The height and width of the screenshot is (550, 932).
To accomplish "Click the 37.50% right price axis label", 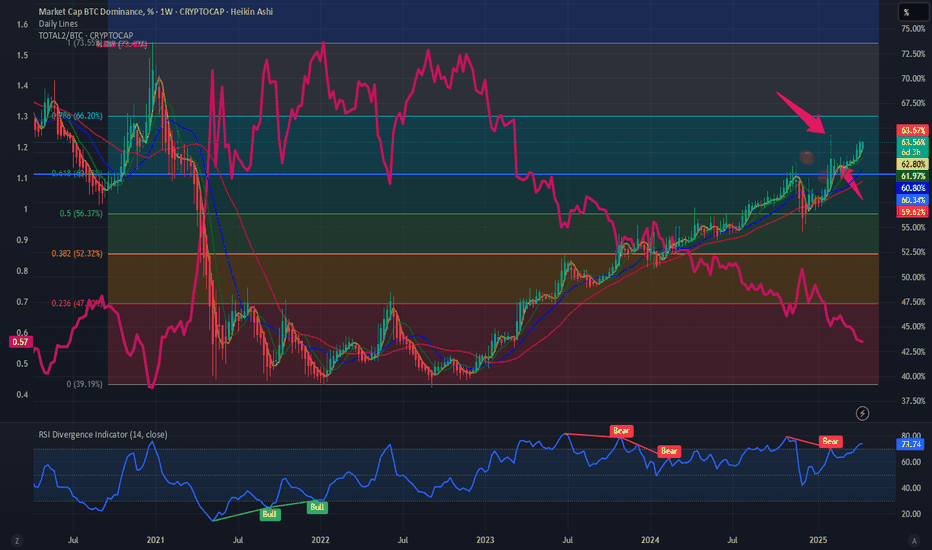I will click(913, 401).
